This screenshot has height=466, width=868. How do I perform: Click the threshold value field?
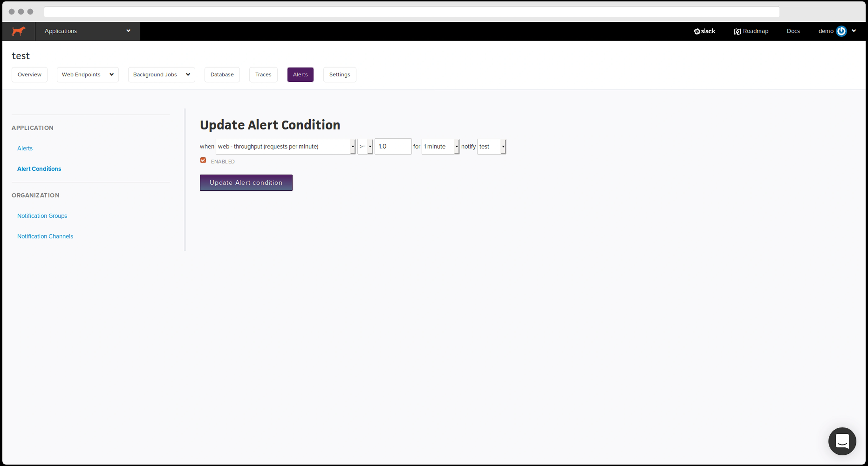point(393,146)
